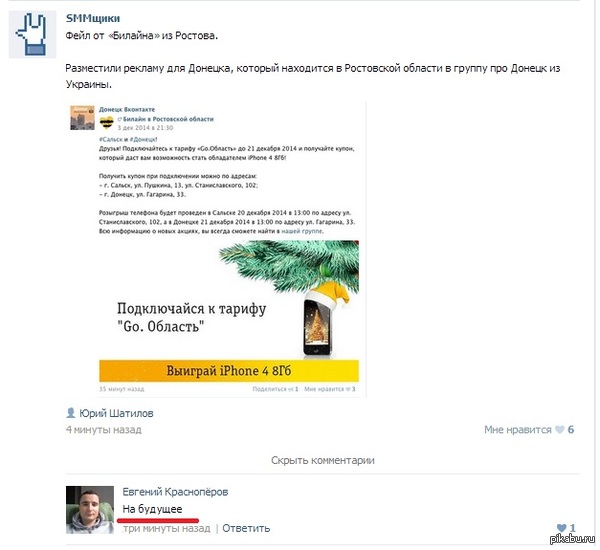Open the SMMщики group avatar
This screenshot has height=550, width=600.
tap(33, 34)
